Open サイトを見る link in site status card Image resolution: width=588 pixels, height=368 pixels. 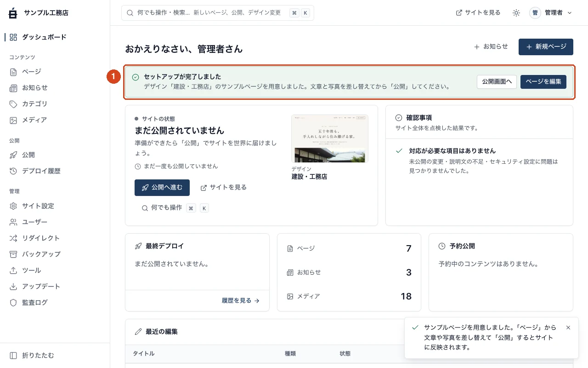coord(224,188)
